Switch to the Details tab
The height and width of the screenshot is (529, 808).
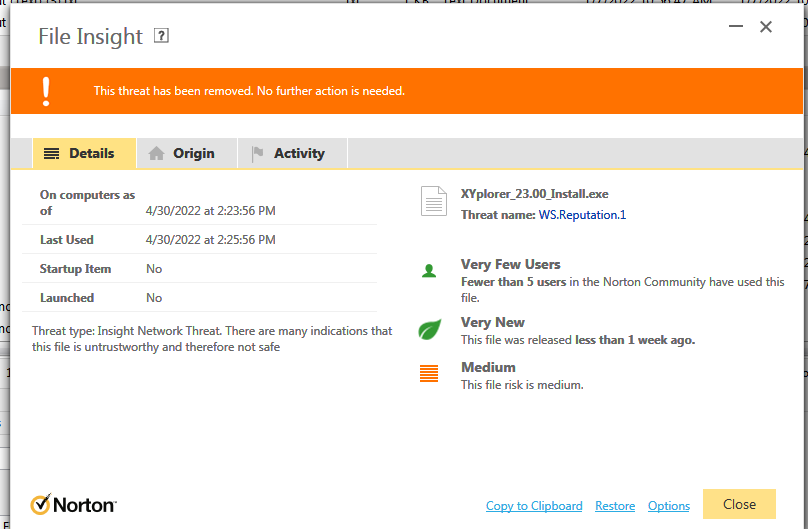[85, 153]
